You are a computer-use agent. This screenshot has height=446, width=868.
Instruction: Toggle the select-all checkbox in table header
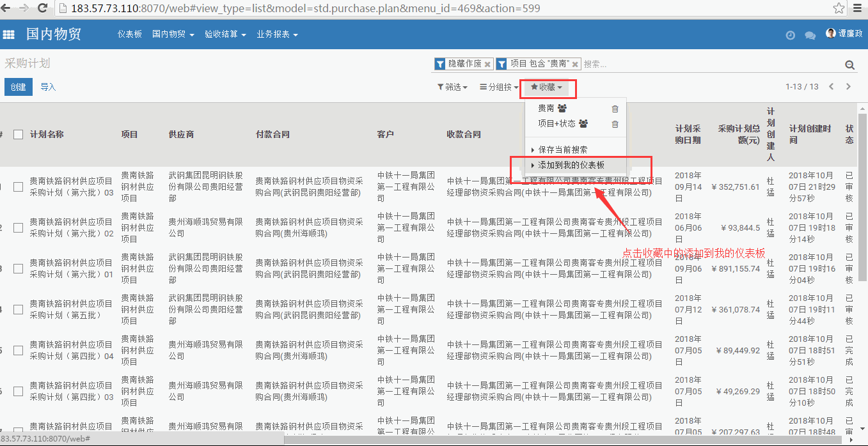tap(18, 134)
